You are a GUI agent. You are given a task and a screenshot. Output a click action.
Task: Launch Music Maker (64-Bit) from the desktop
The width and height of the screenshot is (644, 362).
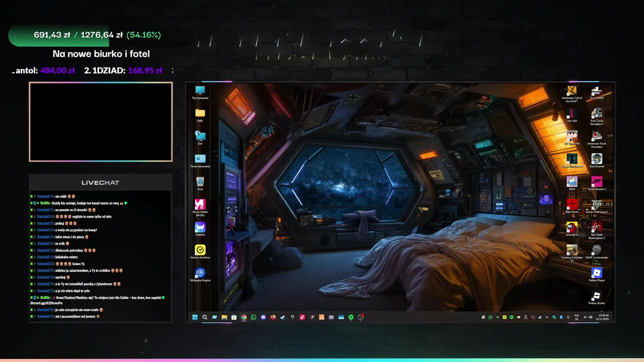pyautogui.click(x=200, y=207)
